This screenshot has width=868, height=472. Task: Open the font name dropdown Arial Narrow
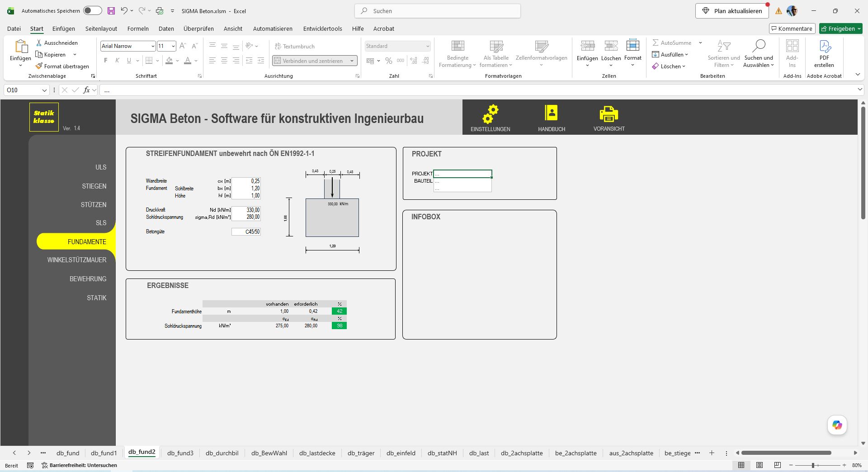153,46
